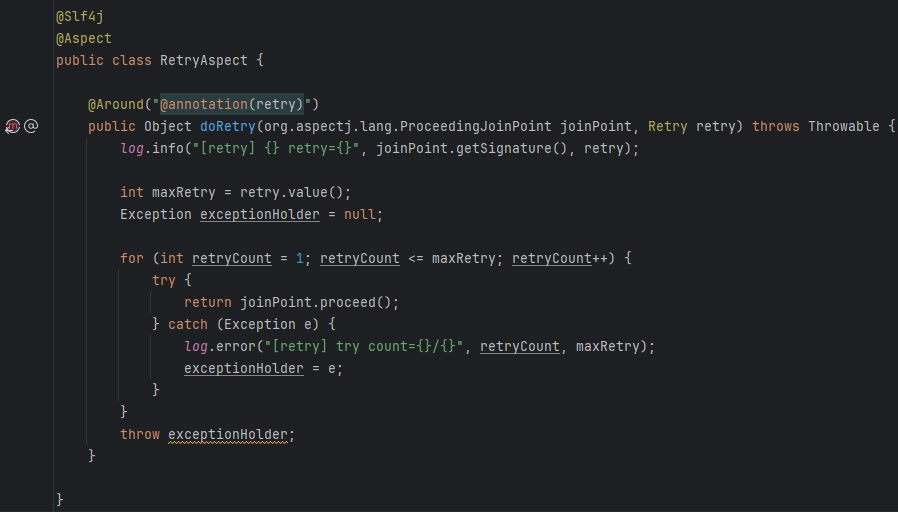Click the ProceedingJoinPoint type in the signature
Image resolution: width=898 pixels, height=512 pixels.
(476, 126)
